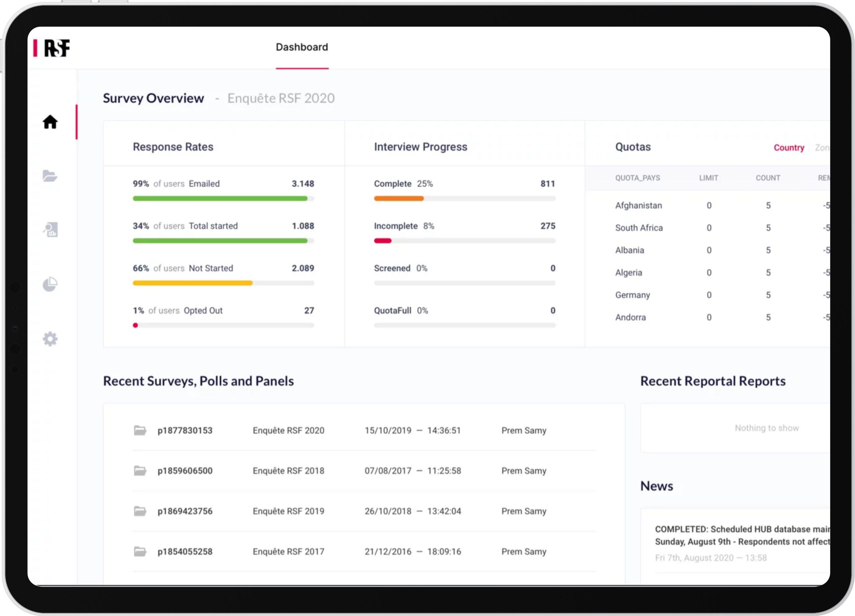Viewport: 855px width, 616px height.
Task: Click the COUNT column header
Action: coord(767,178)
